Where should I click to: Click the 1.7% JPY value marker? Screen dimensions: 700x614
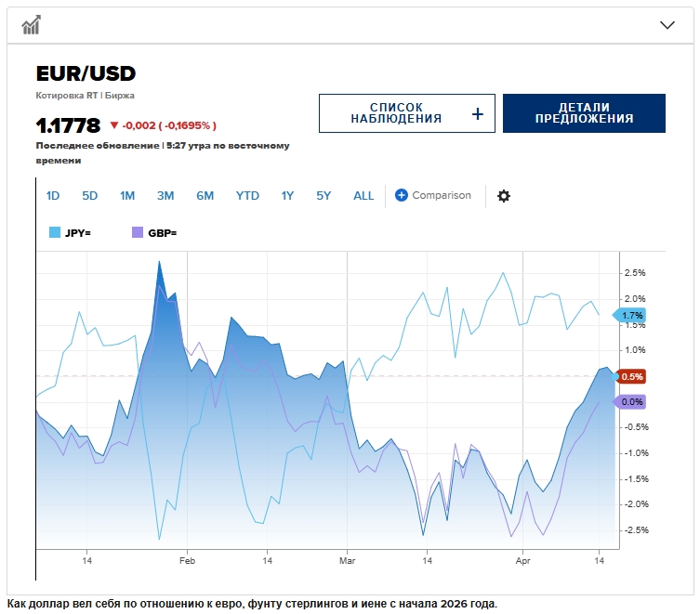(x=631, y=316)
